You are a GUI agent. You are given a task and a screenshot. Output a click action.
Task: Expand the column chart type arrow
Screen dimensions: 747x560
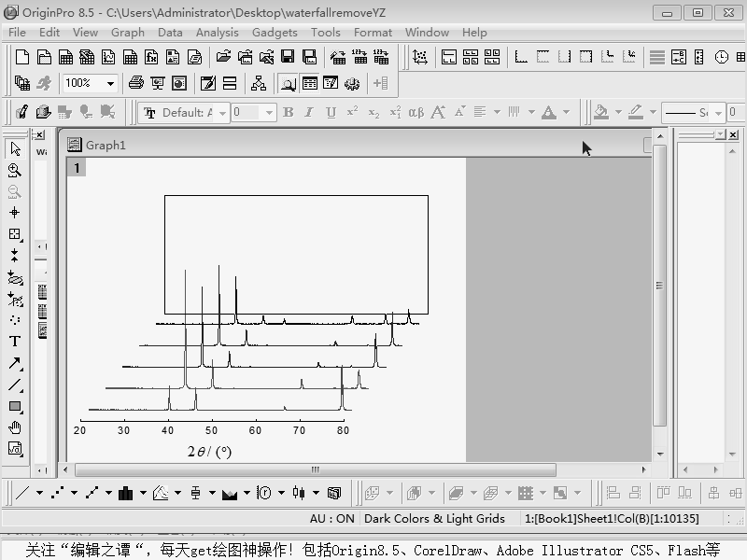143,493
